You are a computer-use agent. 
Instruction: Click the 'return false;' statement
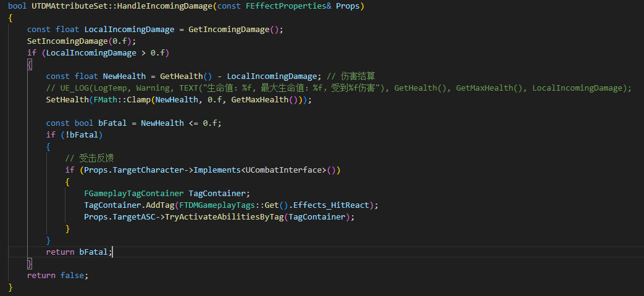click(57, 275)
